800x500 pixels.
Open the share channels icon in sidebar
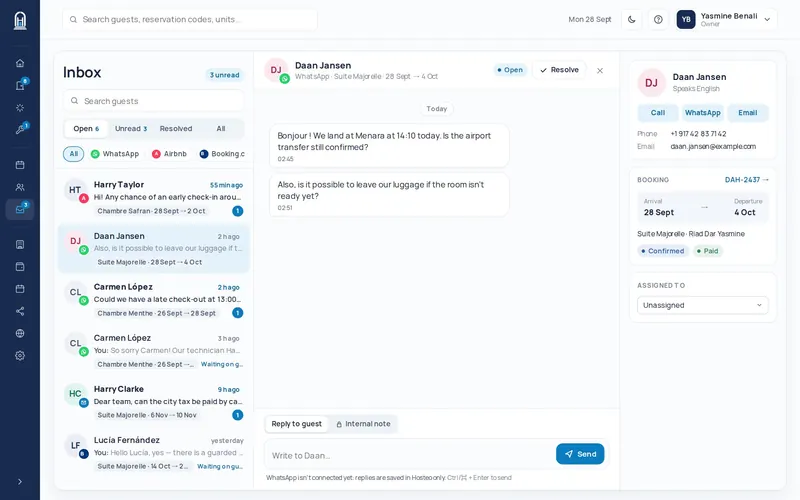pyautogui.click(x=20, y=311)
